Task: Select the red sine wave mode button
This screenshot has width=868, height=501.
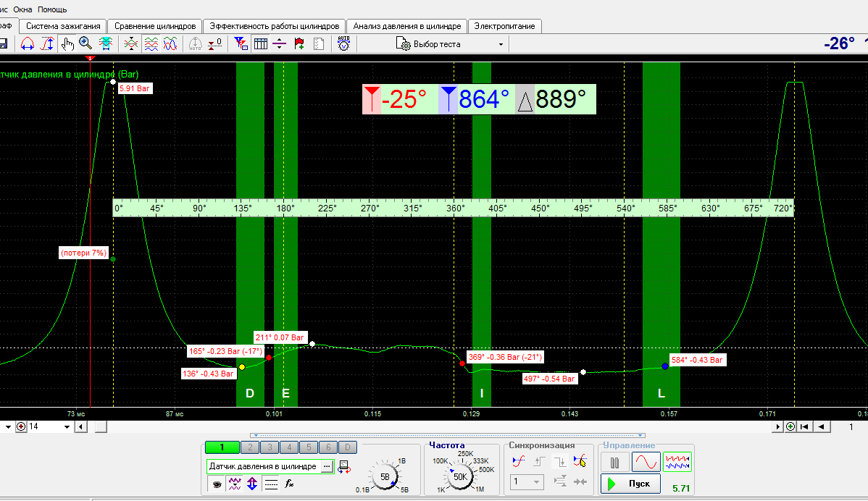Action: [646, 462]
